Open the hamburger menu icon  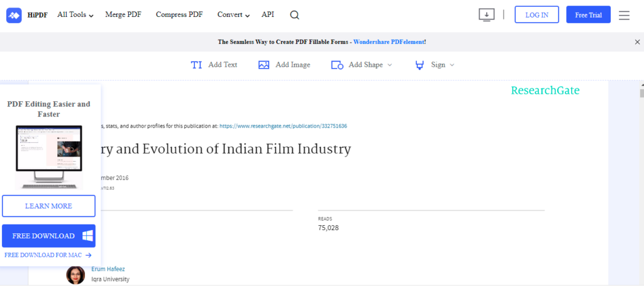624,15
